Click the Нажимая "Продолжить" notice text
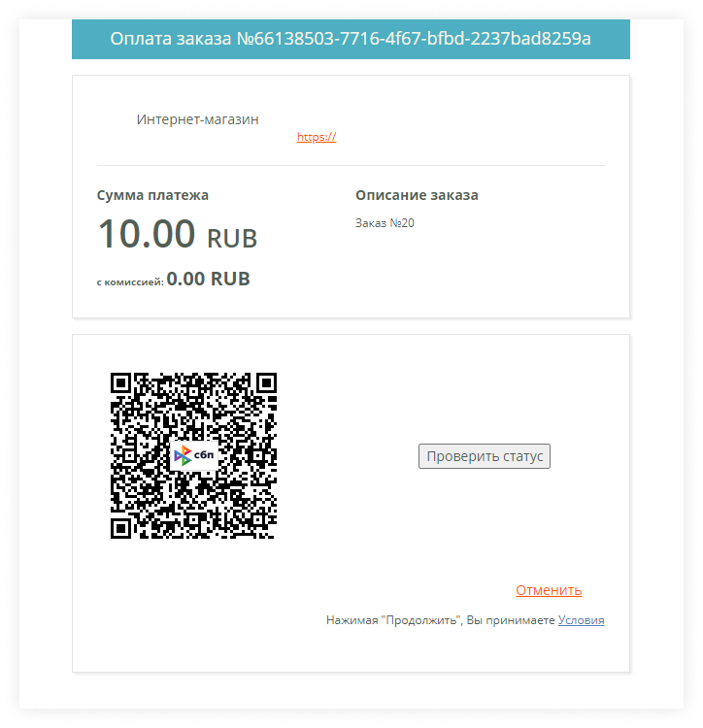This screenshot has height=728, width=703. pos(441,620)
